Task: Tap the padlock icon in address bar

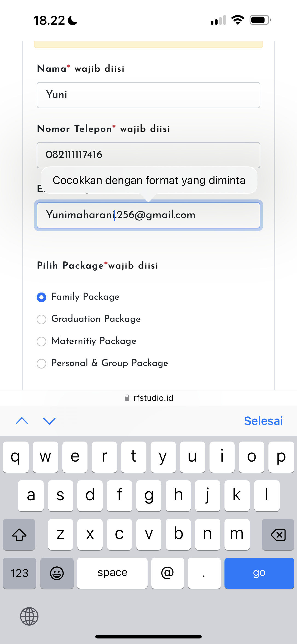Action: pyautogui.click(x=127, y=398)
